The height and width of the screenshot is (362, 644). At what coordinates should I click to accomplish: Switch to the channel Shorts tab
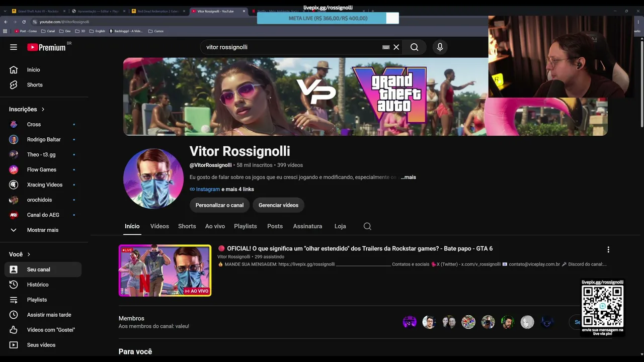point(187,226)
